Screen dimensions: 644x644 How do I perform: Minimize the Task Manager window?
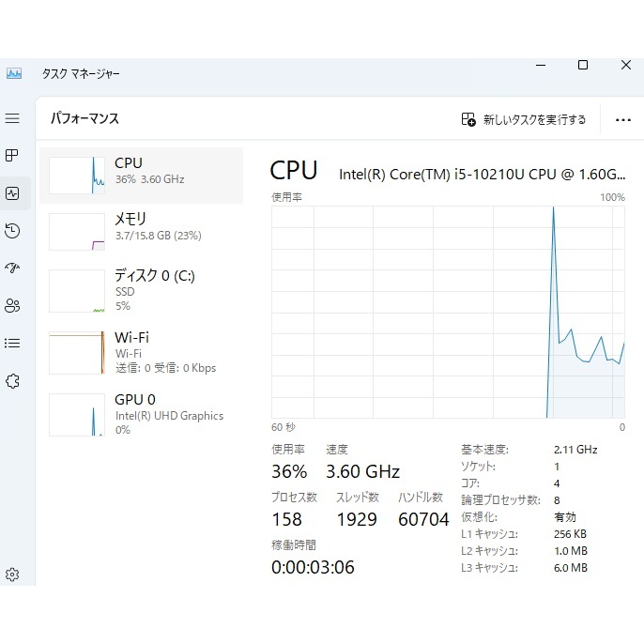[x=541, y=66]
